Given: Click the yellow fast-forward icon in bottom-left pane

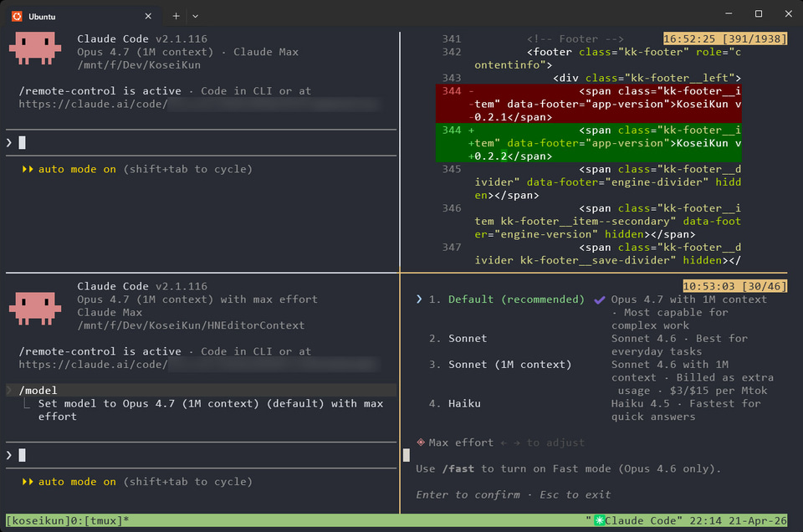Looking at the screenshot, I should click(x=27, y=482).
